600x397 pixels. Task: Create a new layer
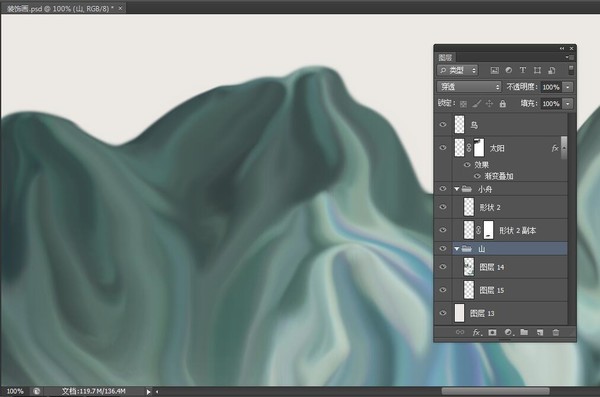pyautogui.click(x=540, y=332)
